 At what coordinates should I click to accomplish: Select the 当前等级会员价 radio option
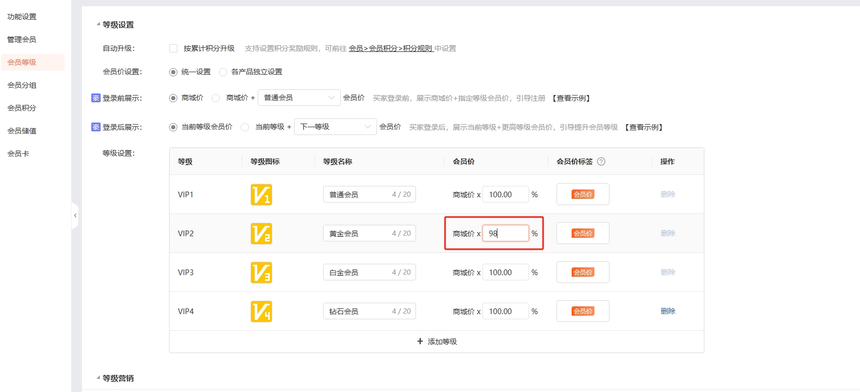pos(173,127)
